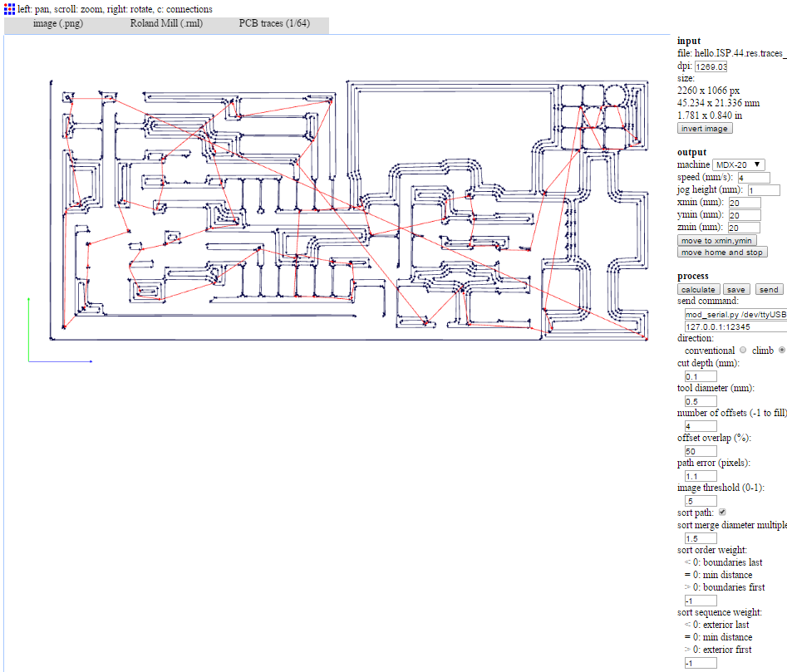Click the path error (pixels) field
This screenshot has width=787, height=672.
point(701,476)
